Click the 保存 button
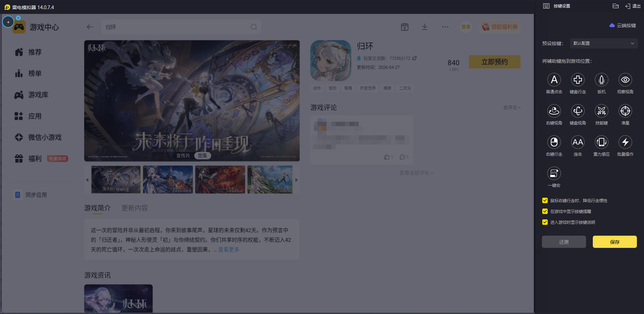This screenshot has height=314, width=644. [614, 242]
